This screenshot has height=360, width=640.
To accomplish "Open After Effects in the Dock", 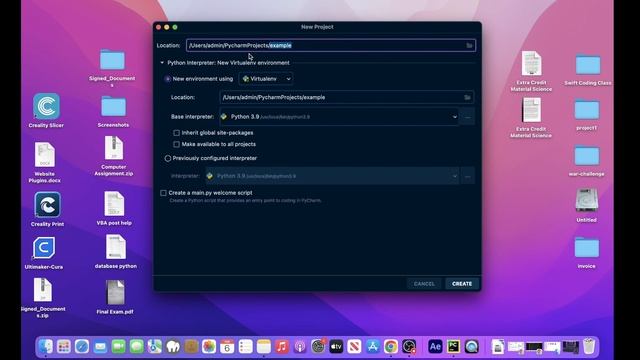I will click(x=435, y=347).
